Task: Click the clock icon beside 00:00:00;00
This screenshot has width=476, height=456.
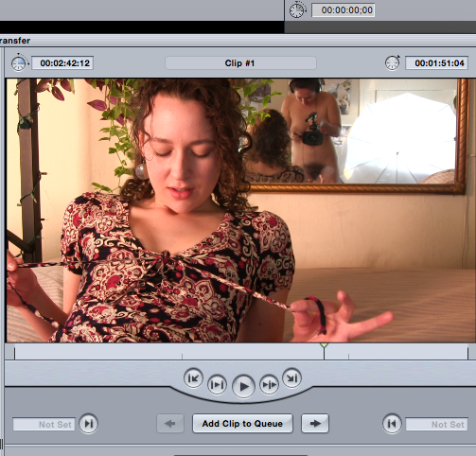Action: 297,9
